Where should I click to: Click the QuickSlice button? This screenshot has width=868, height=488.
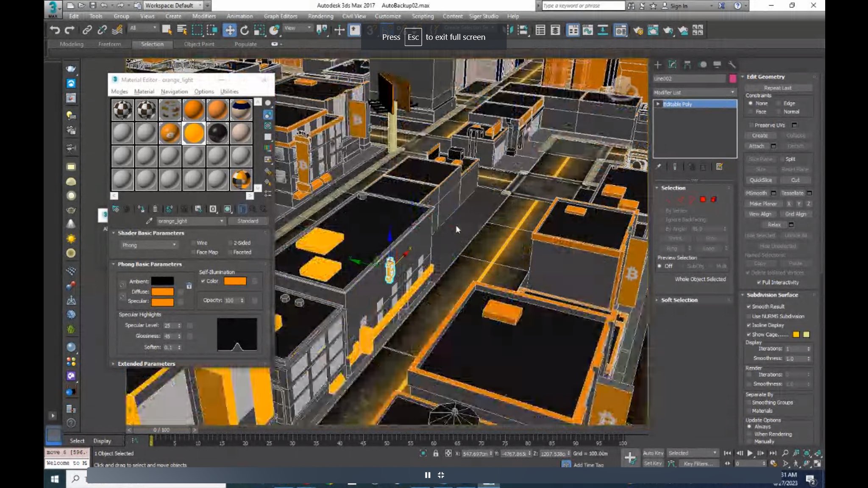point(761,180)
